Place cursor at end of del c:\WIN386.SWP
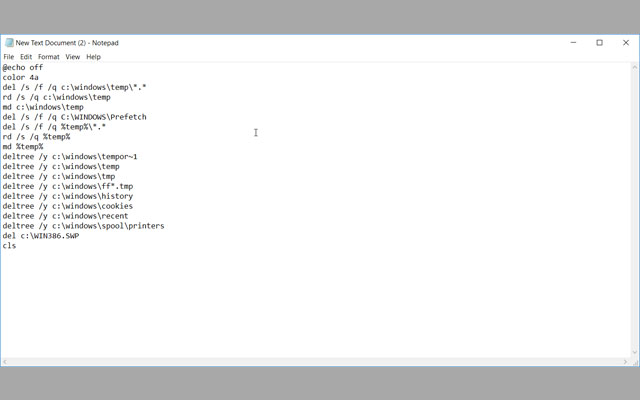Screen dimensions: 640x400 click(x=79, y=236)
